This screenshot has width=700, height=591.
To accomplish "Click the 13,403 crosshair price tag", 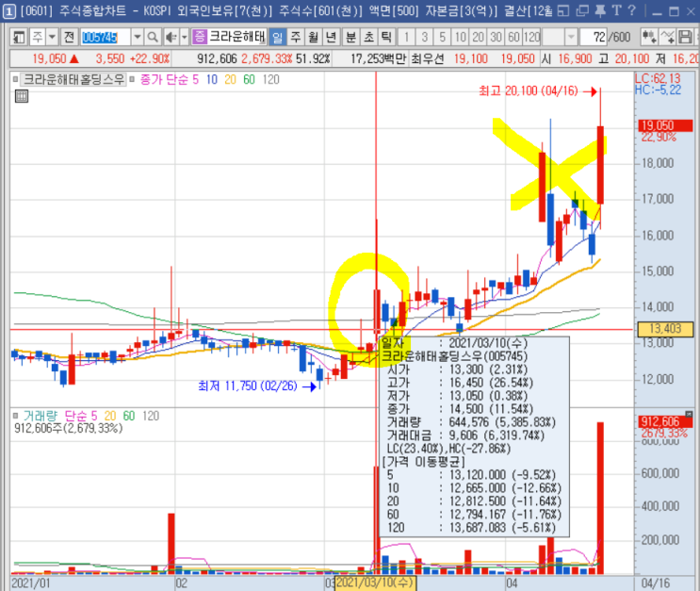I will 665,329.
